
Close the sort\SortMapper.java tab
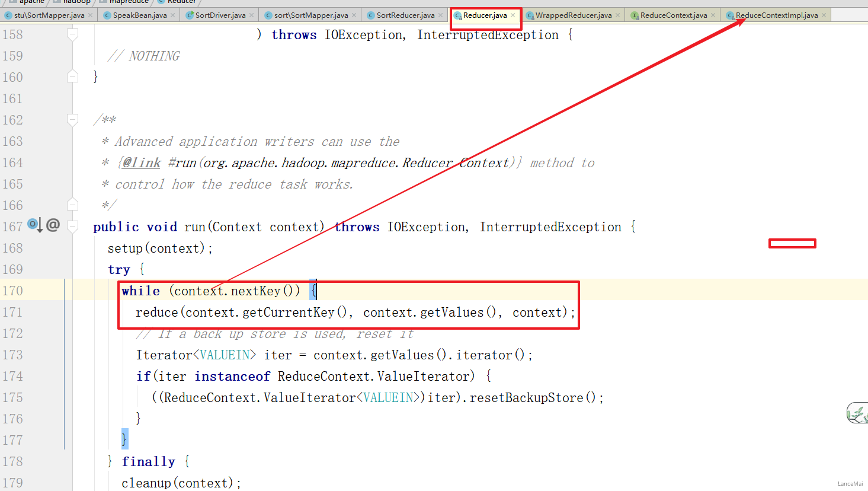pyautogui.click(x=354, y=15)
